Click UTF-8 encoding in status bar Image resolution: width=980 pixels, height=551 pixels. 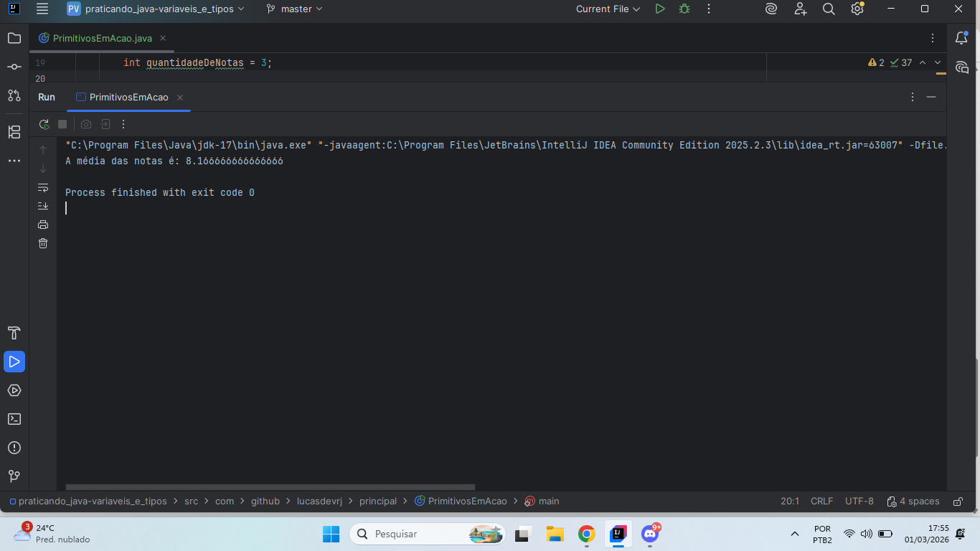click(x=859, y=501)
